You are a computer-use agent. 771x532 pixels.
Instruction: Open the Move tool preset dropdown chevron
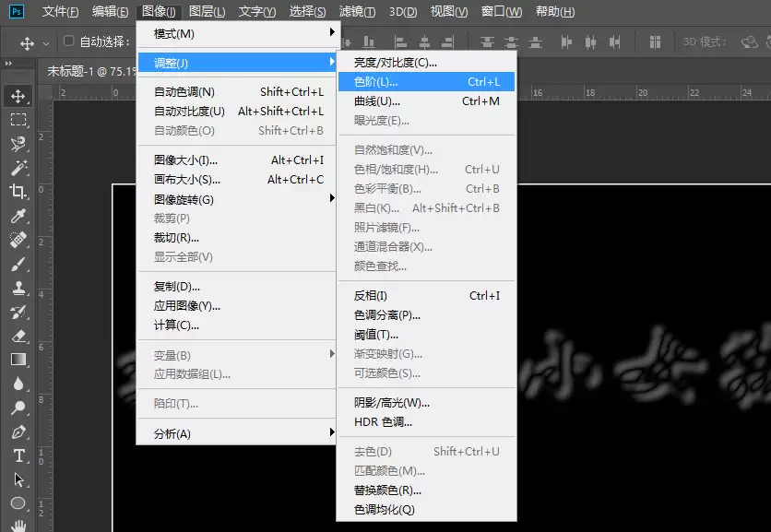tap(46, 43)
